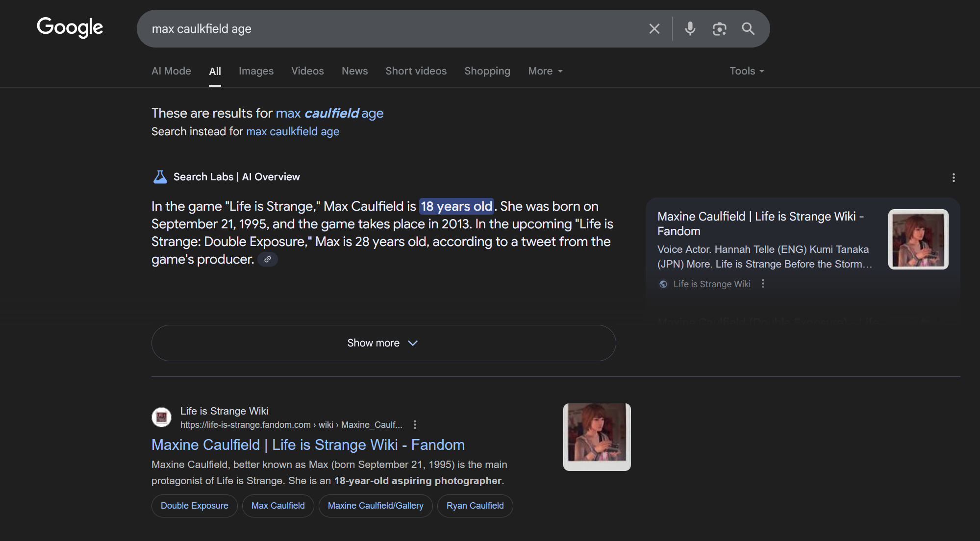
Task: Select the All results tab
Action: [215, 72]
